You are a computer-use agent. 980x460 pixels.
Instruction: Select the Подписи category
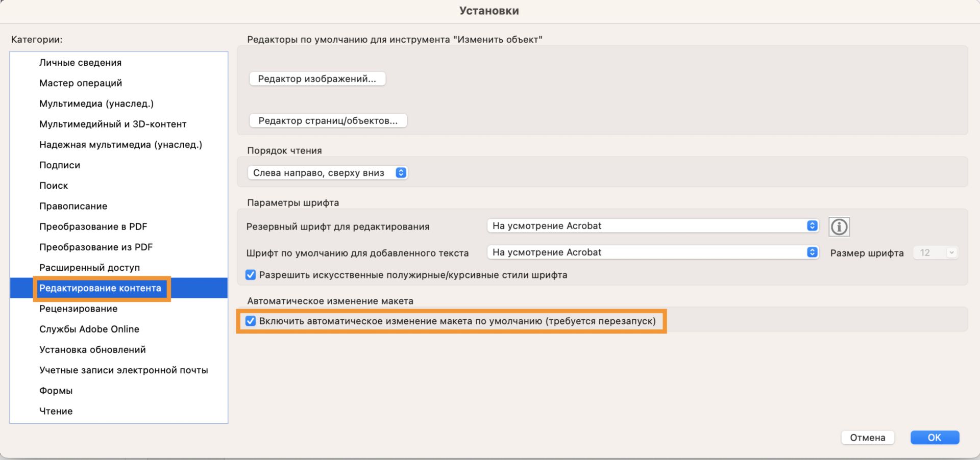click(x=60, y=165)
